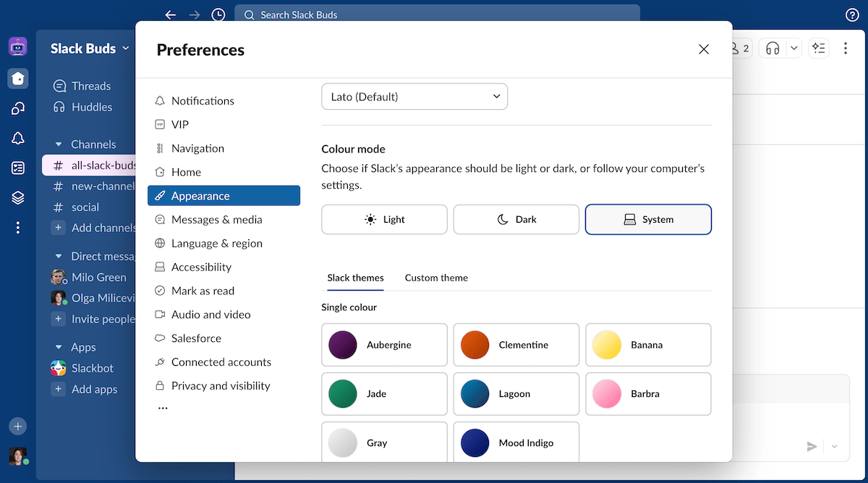
Task: Select System colour mode
Action: pos(648,220)
